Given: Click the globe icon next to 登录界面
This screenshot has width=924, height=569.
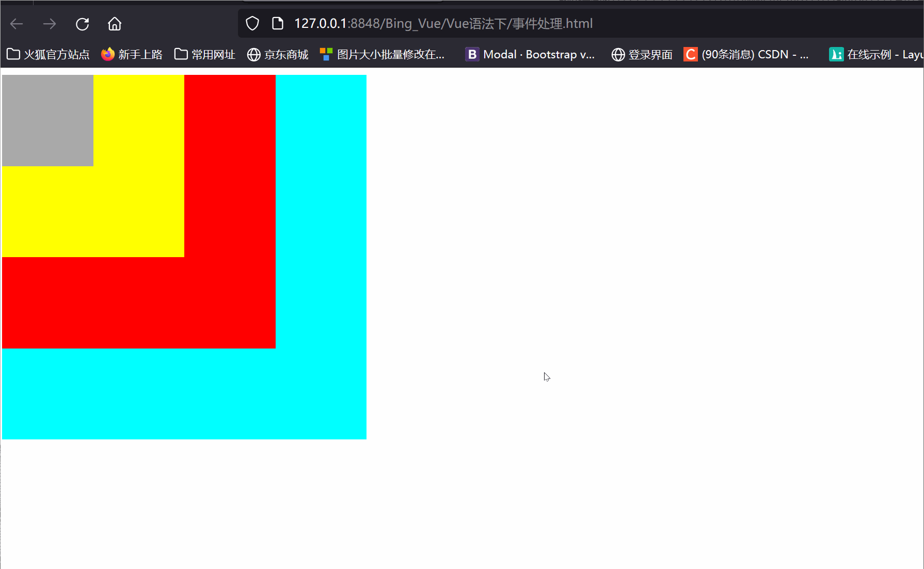Looking at the screenshot, I should [x=618, y=54].
